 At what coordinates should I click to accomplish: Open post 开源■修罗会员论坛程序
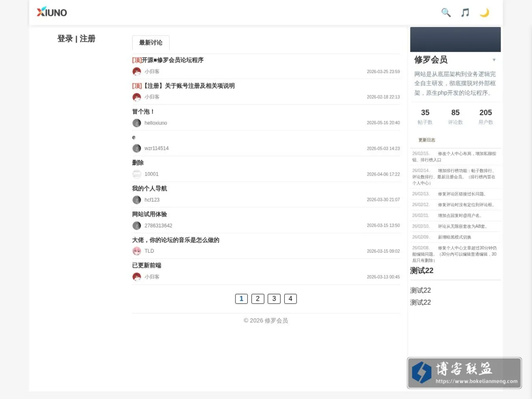(172, 60)
